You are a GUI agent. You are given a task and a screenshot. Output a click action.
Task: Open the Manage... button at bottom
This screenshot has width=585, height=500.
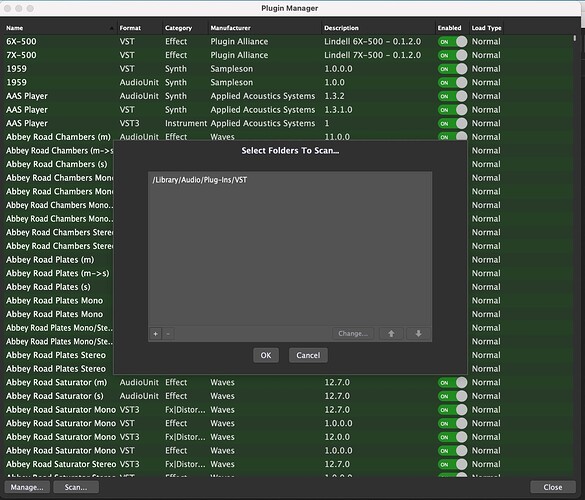(27, 487)
